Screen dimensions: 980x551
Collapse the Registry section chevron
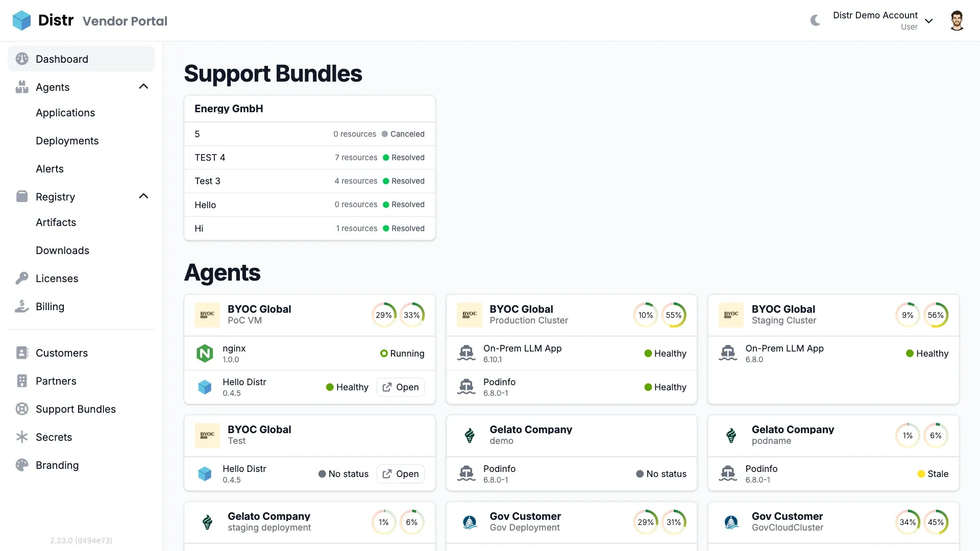(143, 196)
